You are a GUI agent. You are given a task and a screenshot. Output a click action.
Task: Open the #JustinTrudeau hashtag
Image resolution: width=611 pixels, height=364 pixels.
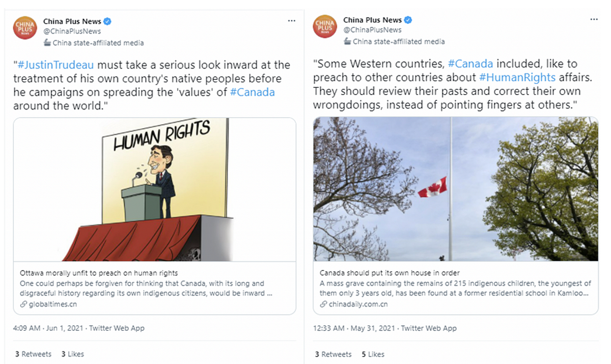pyautogui.click(x=55, y=65)
